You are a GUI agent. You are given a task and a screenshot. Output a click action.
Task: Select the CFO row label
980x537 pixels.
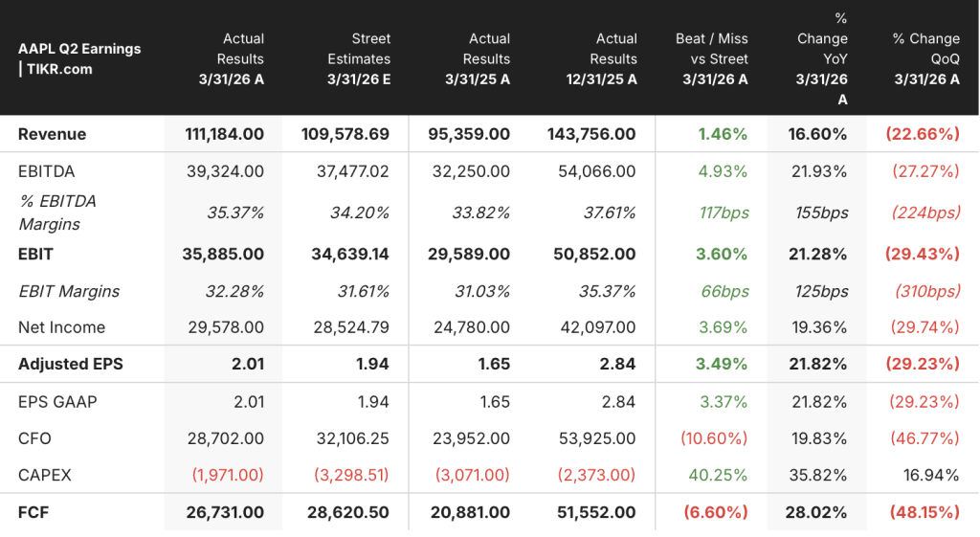click(x=34, y=438)
